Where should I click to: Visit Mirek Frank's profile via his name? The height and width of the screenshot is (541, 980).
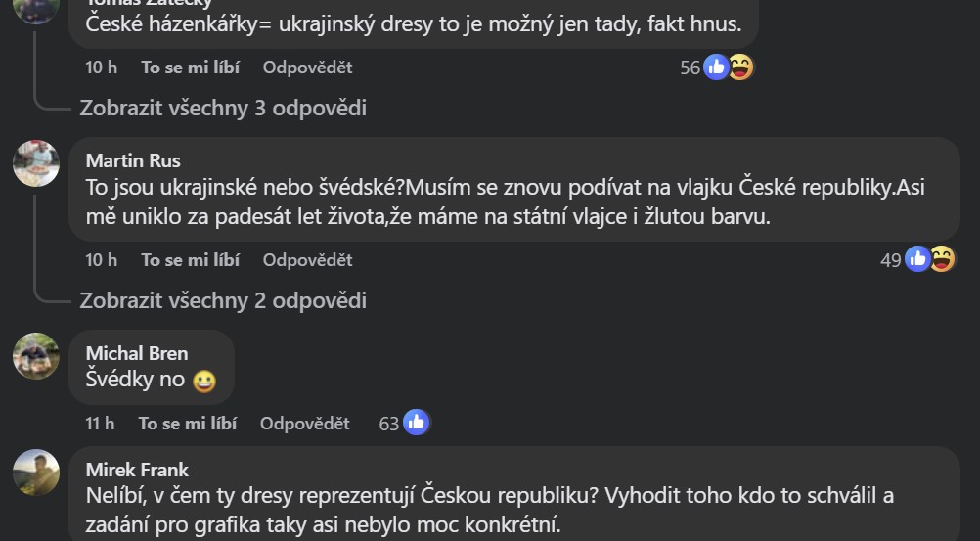click(x=137, y=470)
